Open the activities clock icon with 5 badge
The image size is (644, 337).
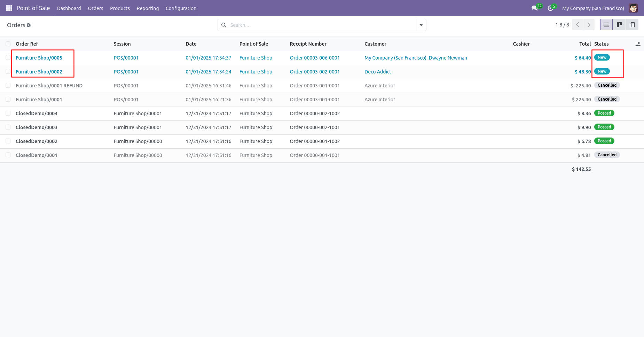[550, 8]
